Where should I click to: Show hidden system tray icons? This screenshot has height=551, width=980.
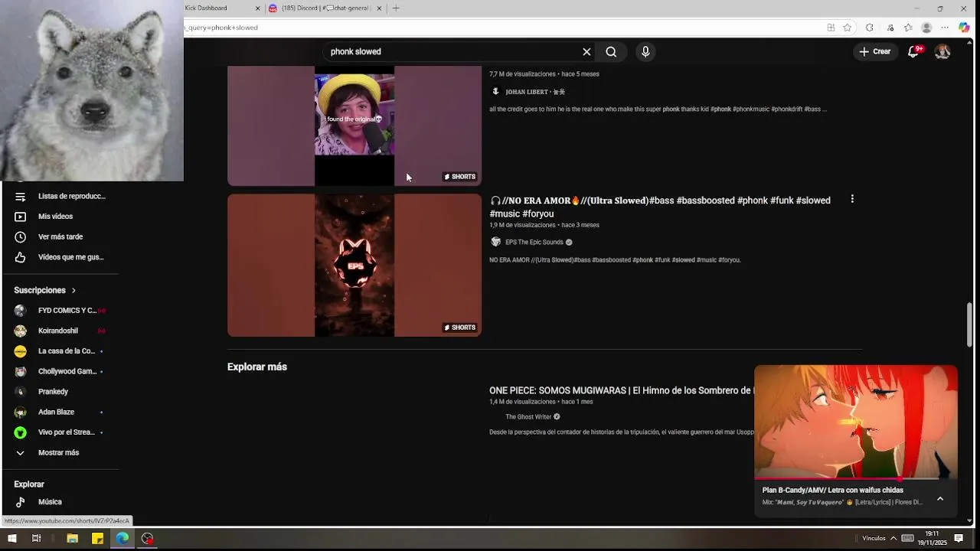(893, 539)
